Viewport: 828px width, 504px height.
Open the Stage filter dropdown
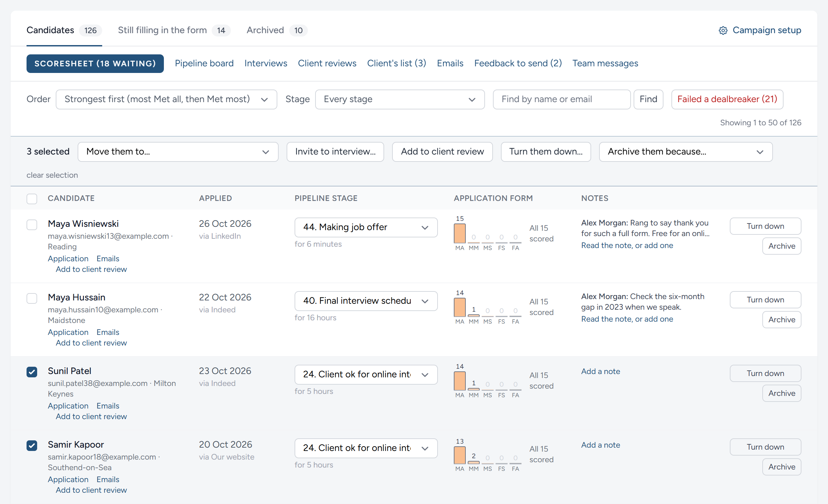click(399, 99)
